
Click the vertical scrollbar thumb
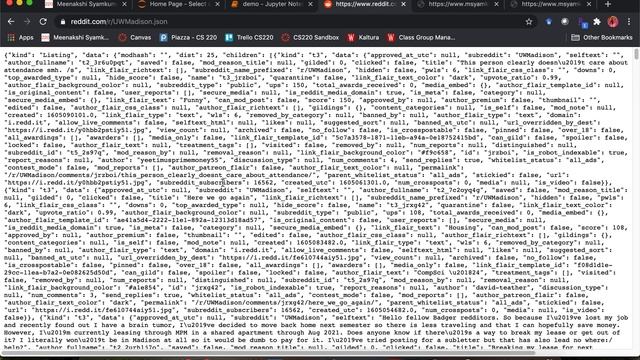click(x=636, y=54)
